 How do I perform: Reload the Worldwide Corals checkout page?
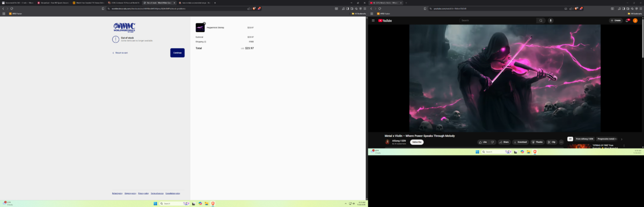pos(12,9)
